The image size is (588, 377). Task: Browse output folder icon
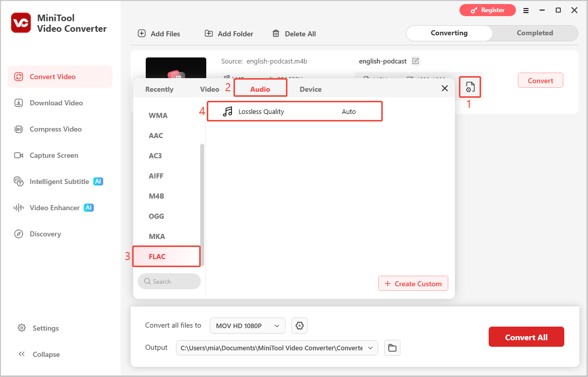point(392,348)
